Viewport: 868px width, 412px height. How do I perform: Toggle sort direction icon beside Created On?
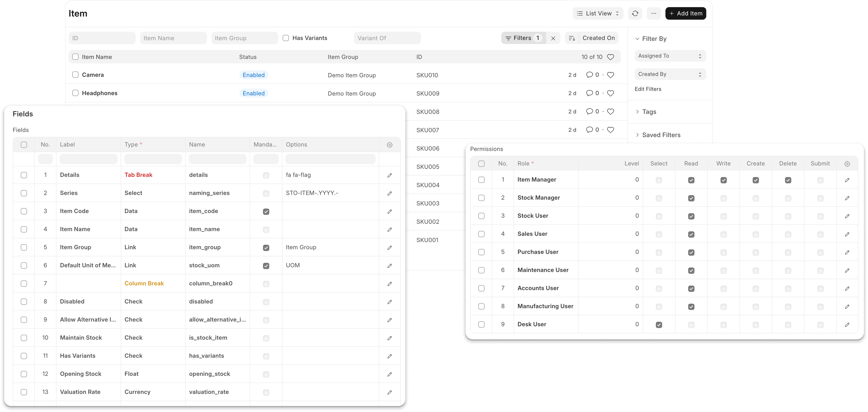(x=572, y=38)
